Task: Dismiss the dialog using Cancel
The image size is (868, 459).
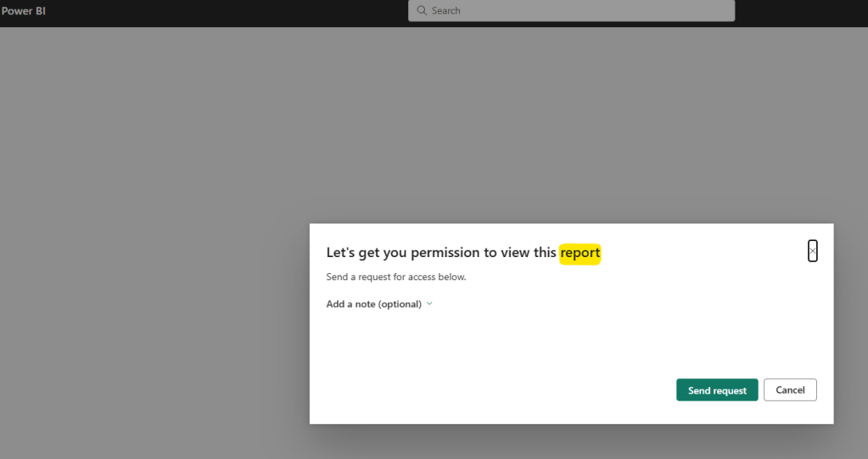Action: [790, 390]
